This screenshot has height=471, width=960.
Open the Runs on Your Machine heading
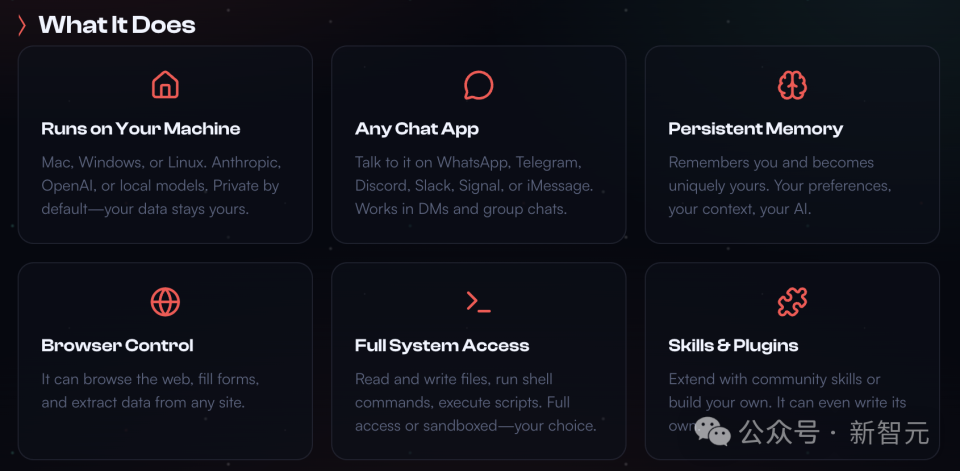[141, 129]
